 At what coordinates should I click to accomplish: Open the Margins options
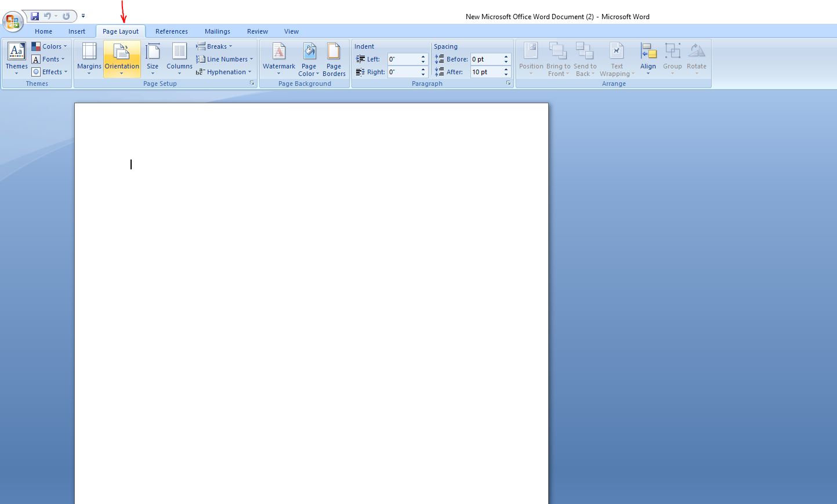point(89,58)
